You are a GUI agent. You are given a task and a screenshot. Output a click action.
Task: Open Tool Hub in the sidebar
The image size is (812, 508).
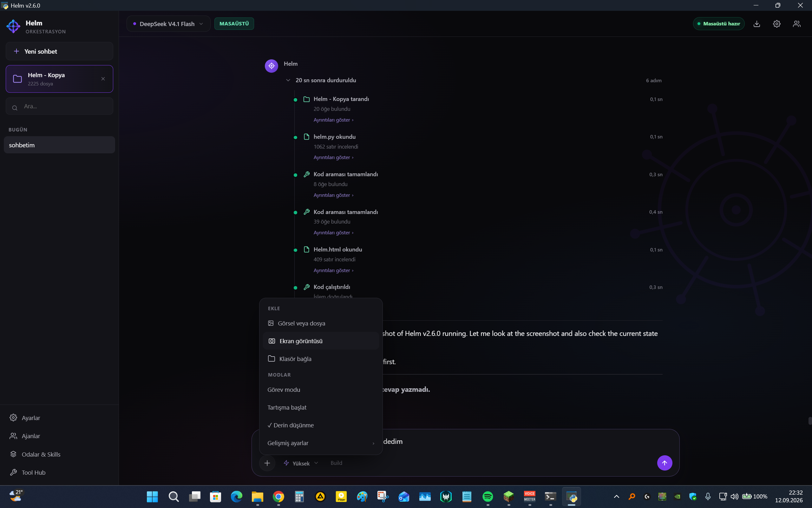coord(59,472)
